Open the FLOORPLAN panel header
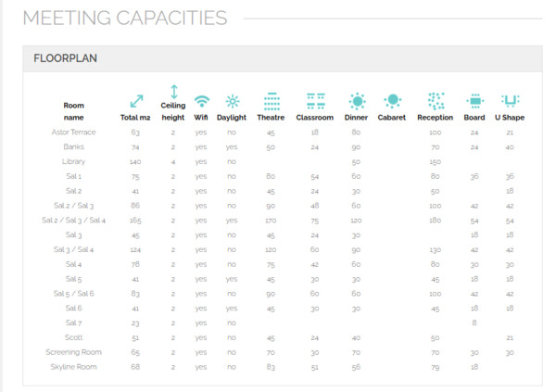Viewport: 556px width, 392px height. [x=65, y=58]
